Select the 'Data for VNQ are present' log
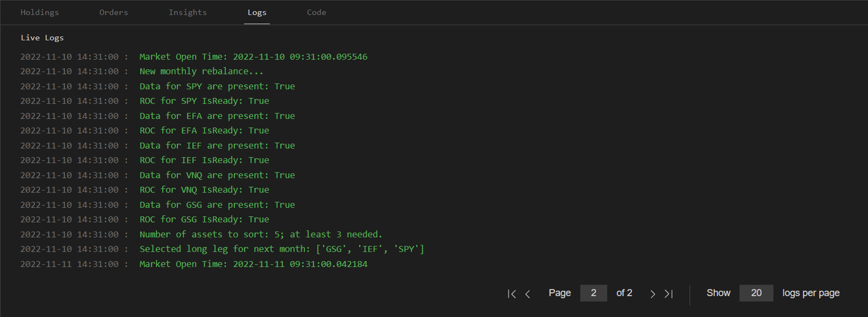Viewport: 868px width, 317px height. pos(217,175)
